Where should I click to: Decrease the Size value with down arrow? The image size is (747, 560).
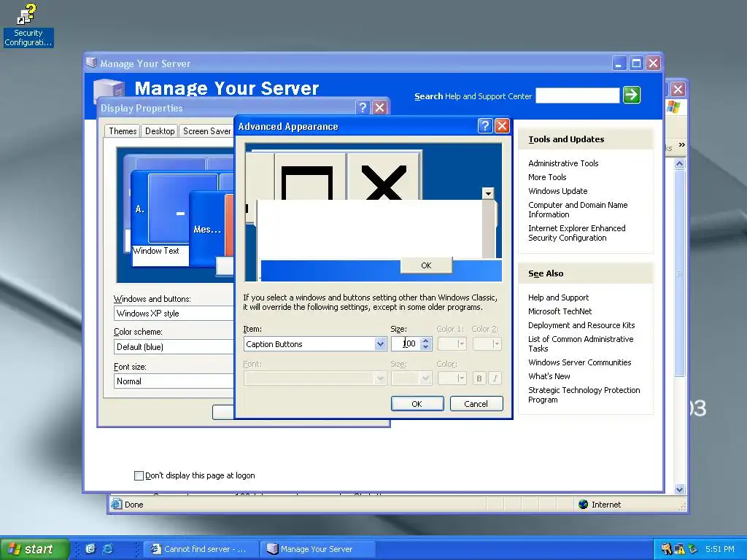(426, 347)
